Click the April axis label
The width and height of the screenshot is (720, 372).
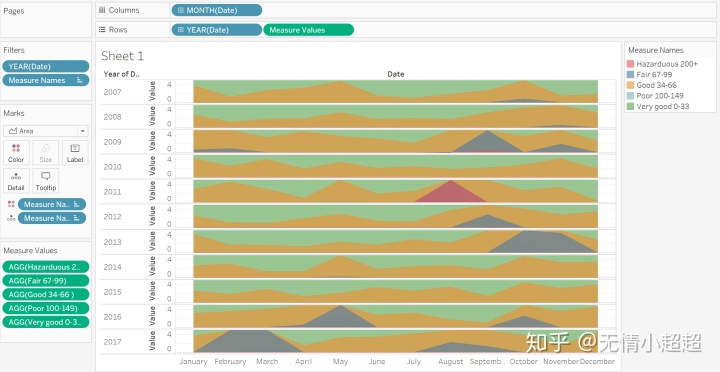pyautogui.click(x=304, y=361)
